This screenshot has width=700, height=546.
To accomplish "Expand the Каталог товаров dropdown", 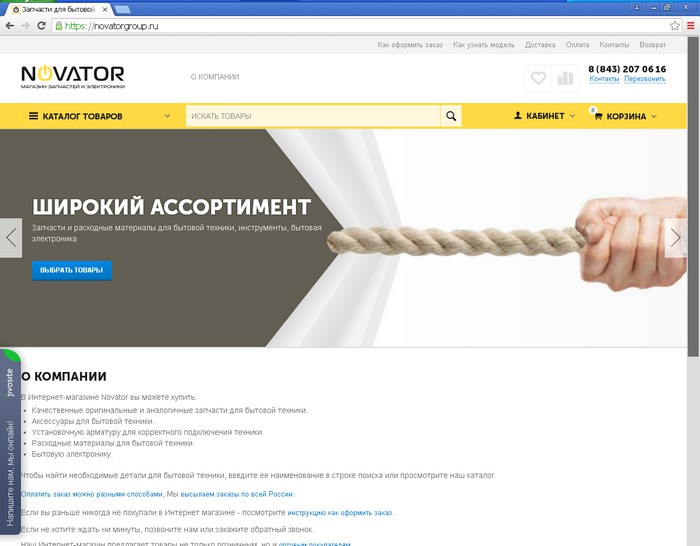I will coord(100,116).
